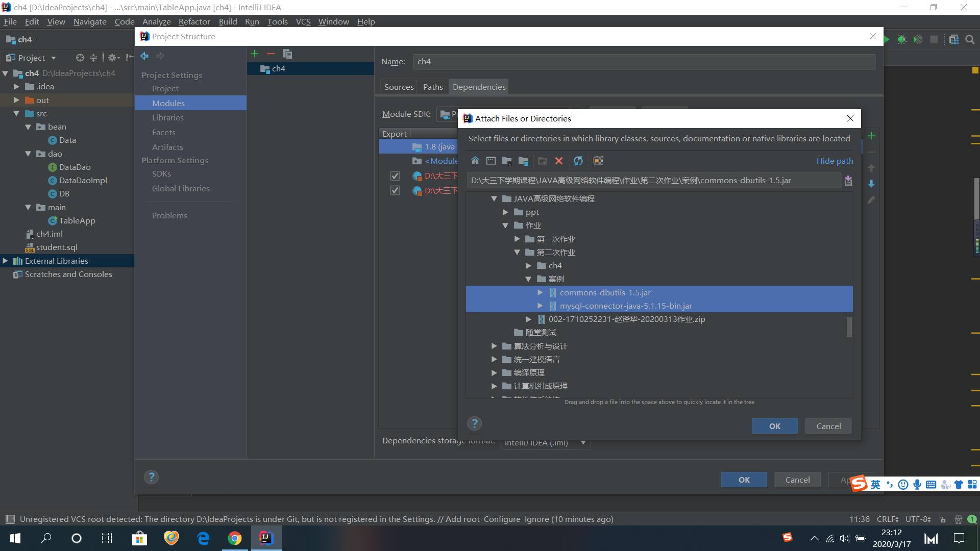Select the Libraries settings item

[x=167, y=117]
